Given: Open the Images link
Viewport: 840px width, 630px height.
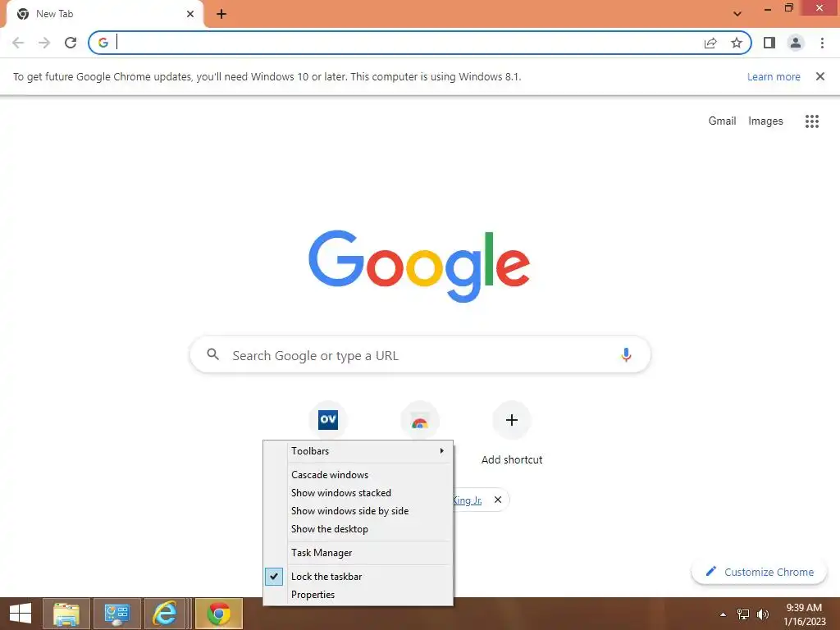Looking at the screenshot, I should pyautogui.click(x=765, y=121).
